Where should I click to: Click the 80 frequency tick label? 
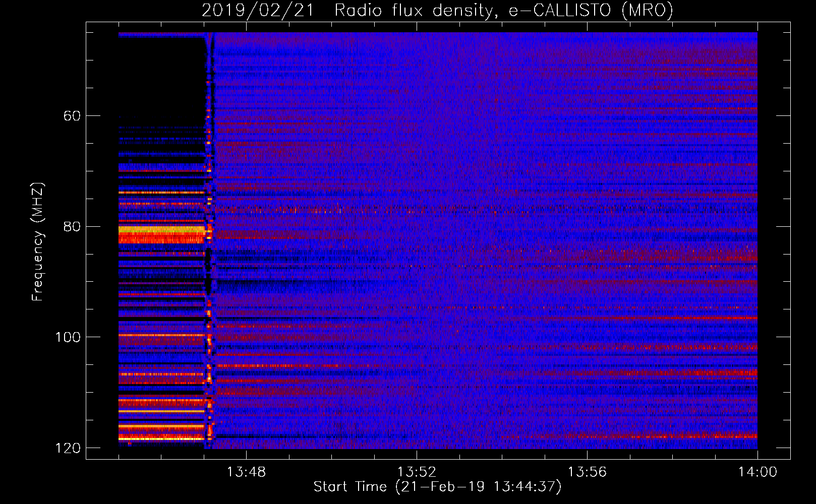(72, 227)
